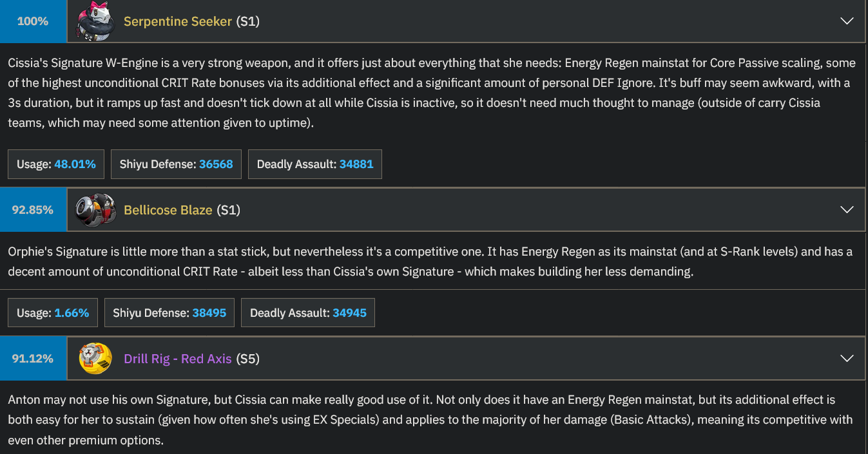Click the 92.85% rating badge
Viewport: 868px width, 454px height.
[33, 210]
